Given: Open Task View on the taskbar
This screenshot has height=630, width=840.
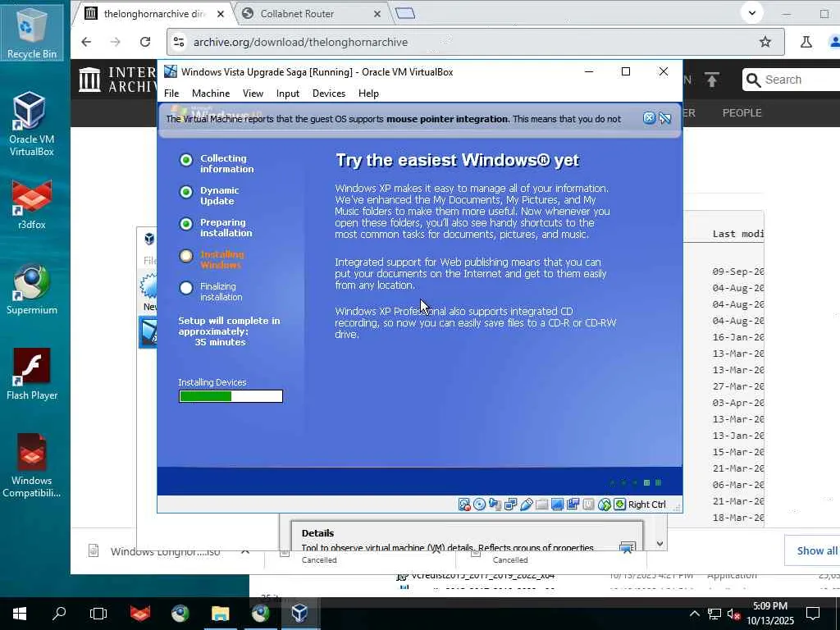Looking at the screenshot, I should tap(98, 614).
